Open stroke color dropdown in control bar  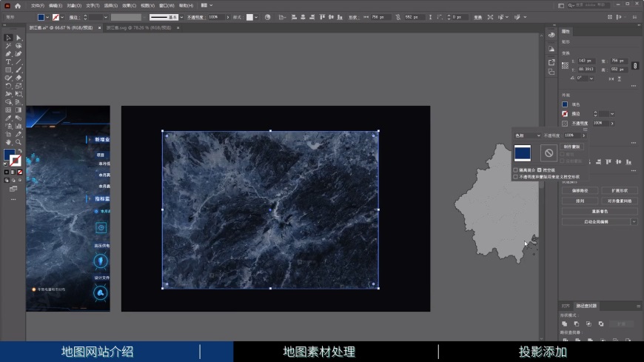click(x=62, y=17)
